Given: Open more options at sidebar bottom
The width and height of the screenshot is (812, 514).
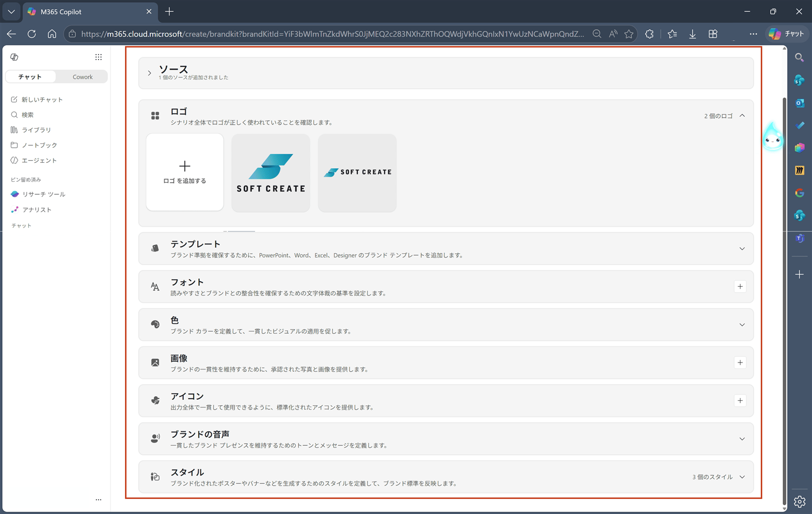Looking at the screenshot, I should click(99, 499).
